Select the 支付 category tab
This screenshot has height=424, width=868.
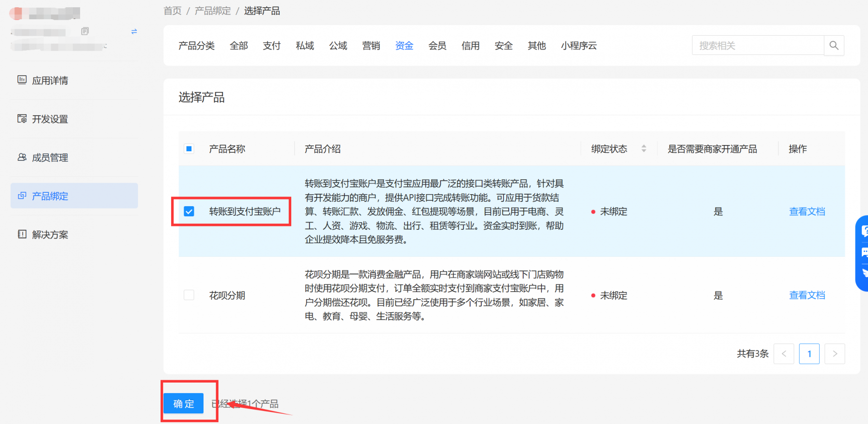(271, 46)
